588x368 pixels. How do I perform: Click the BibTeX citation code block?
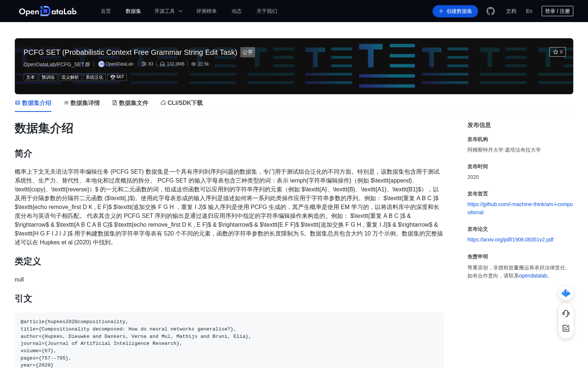tap(229, 340)
